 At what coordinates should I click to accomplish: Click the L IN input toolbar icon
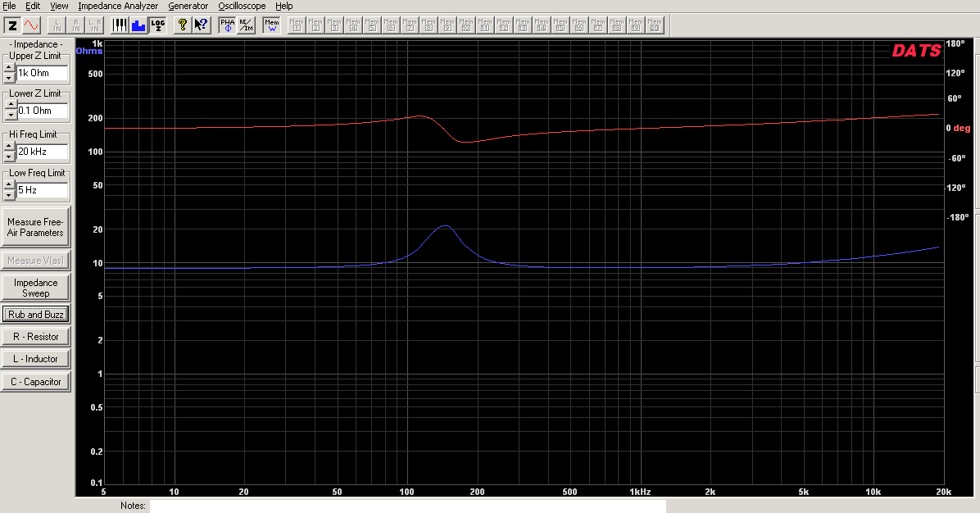coord(57,25)
